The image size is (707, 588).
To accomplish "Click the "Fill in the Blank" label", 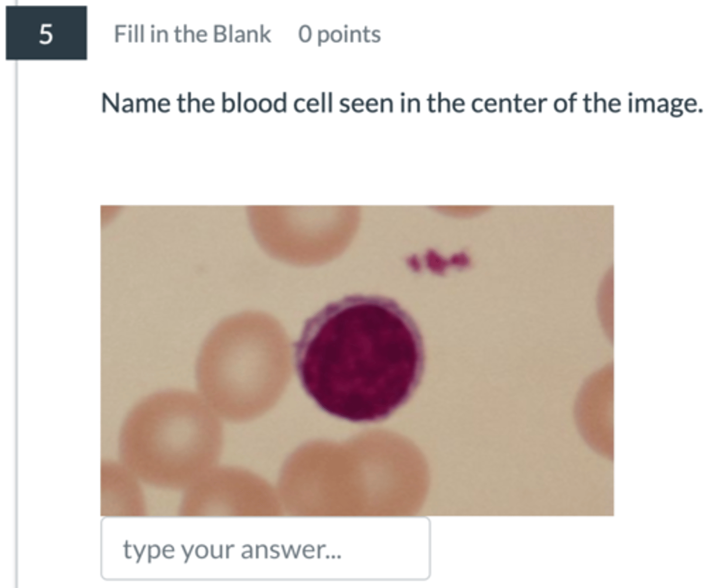I will (x=192, y=34).
